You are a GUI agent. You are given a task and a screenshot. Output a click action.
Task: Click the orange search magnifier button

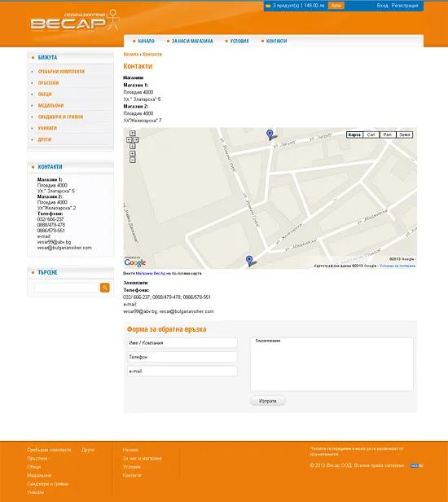pyautogui.click(x=104, y=288)
